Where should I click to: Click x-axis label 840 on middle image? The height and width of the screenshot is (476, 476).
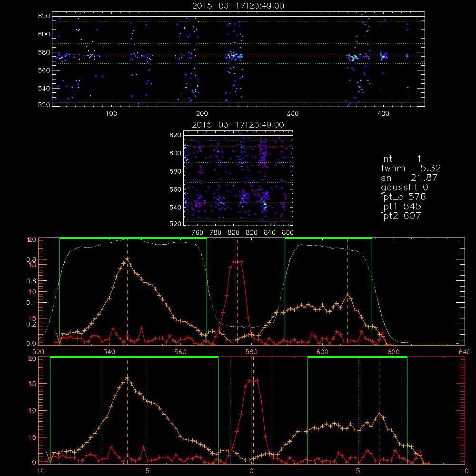coord(269,233)
